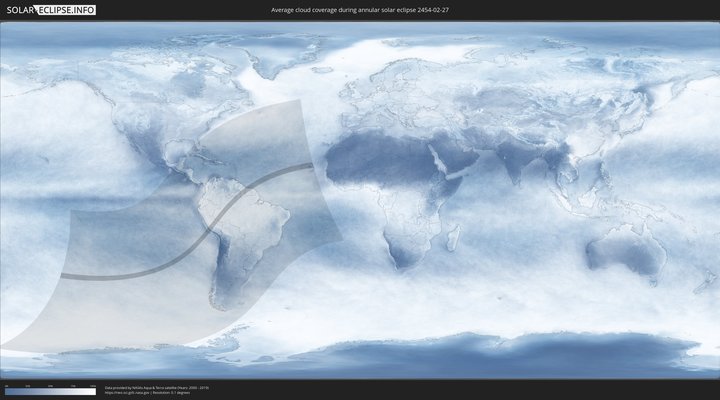Click the 'Data provided by' satellite credit line
Screen dimensions: 720x400
pos(157,388)
